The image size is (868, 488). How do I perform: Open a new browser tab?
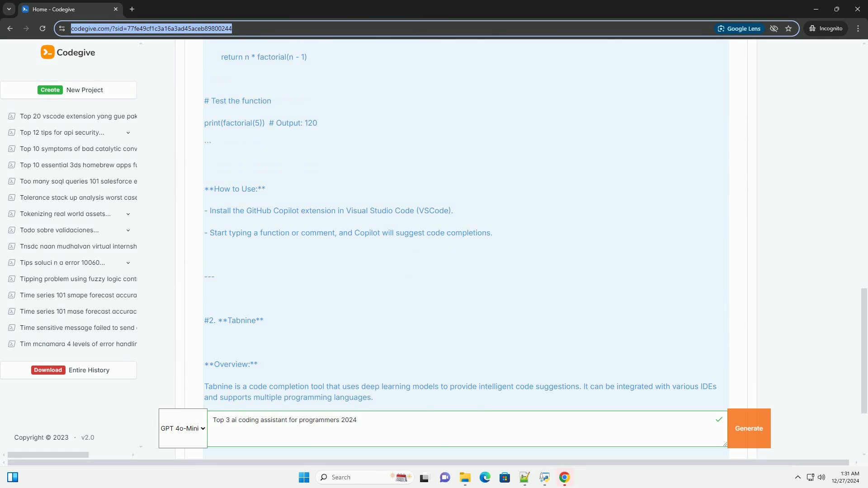pyautogui.click(x=132, y=9)
